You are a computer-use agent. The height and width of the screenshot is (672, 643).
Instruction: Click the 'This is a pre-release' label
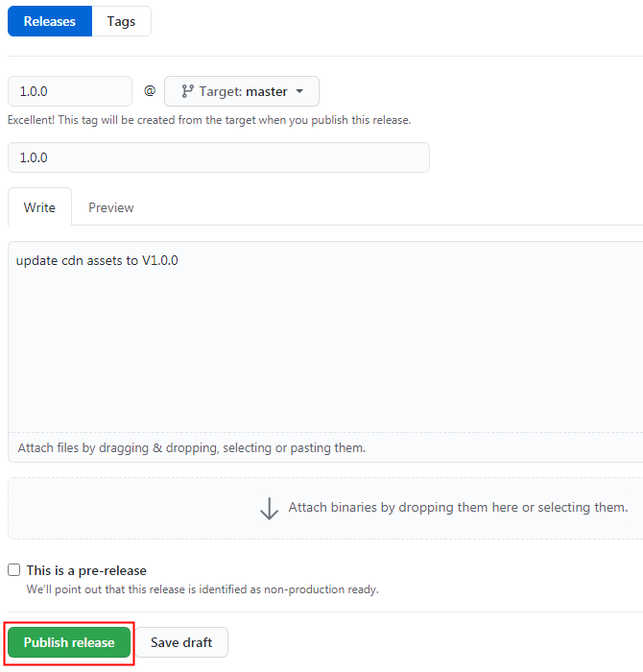pos(86,570)
